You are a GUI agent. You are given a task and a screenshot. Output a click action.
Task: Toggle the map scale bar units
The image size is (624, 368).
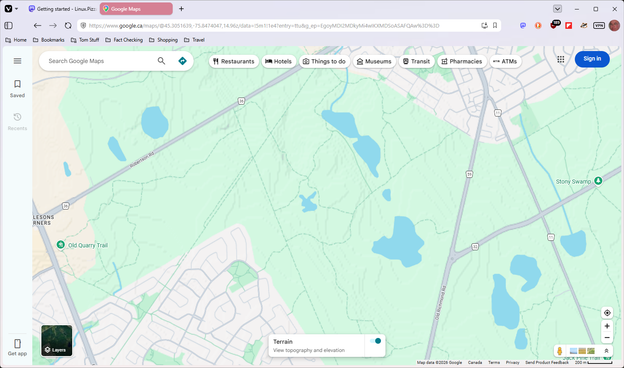coord(594,362)
